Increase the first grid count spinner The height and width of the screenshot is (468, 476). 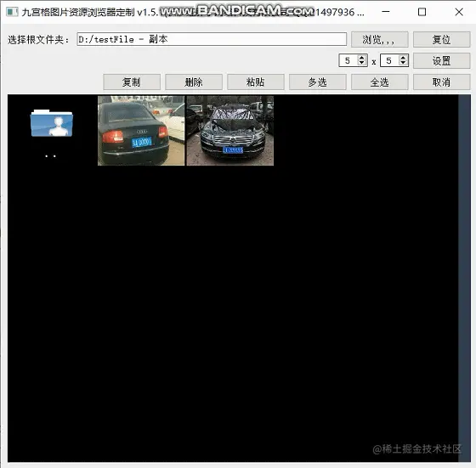tap(361, 57)
